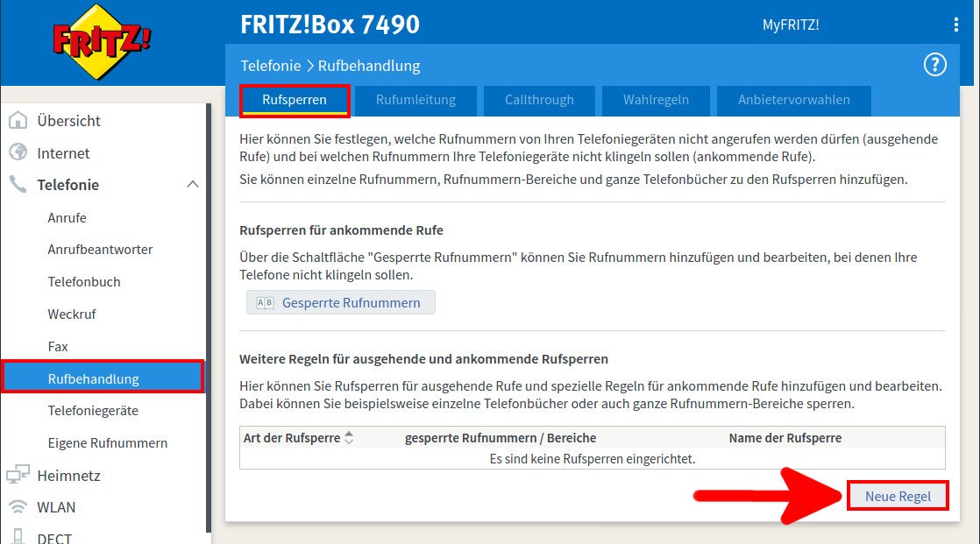Screen dimensions: 980x544
Task: Click 'Weitere Regeln für ausgehende und ankommende Rufsperren' heading
Action: click(423, 358)
